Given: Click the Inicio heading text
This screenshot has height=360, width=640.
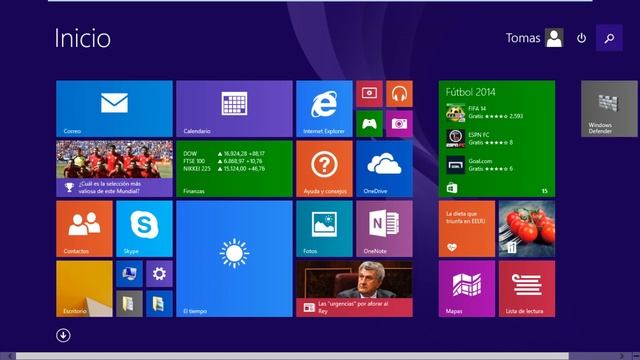Looking at the screenshot, I should click(x=83, y=38).
